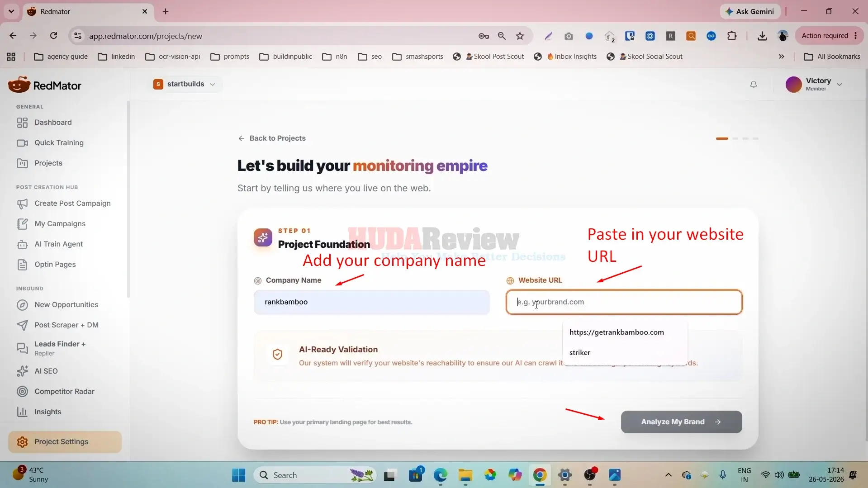Open buildinpublic bookmark folder
868x488 pixels.
pyautogui.click(x=285, y=57)
